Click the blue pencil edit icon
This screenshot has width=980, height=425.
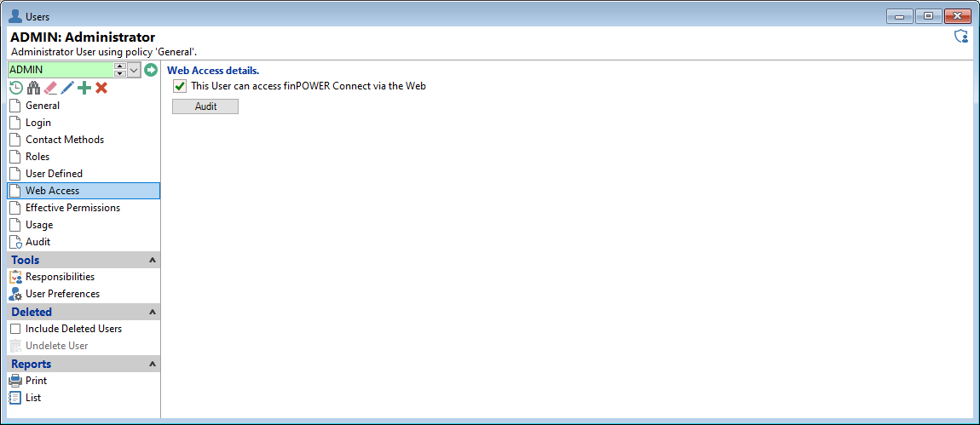coord(66,88)
